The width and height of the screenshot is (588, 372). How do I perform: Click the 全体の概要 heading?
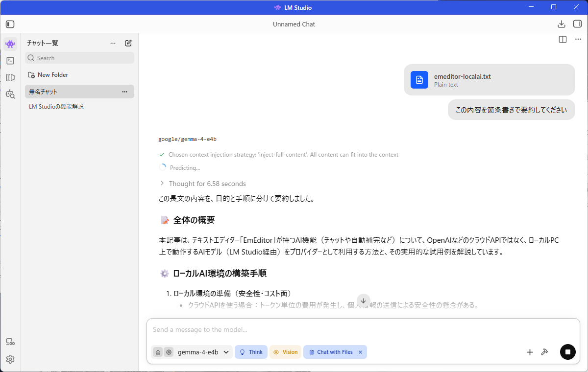point(194,220)
